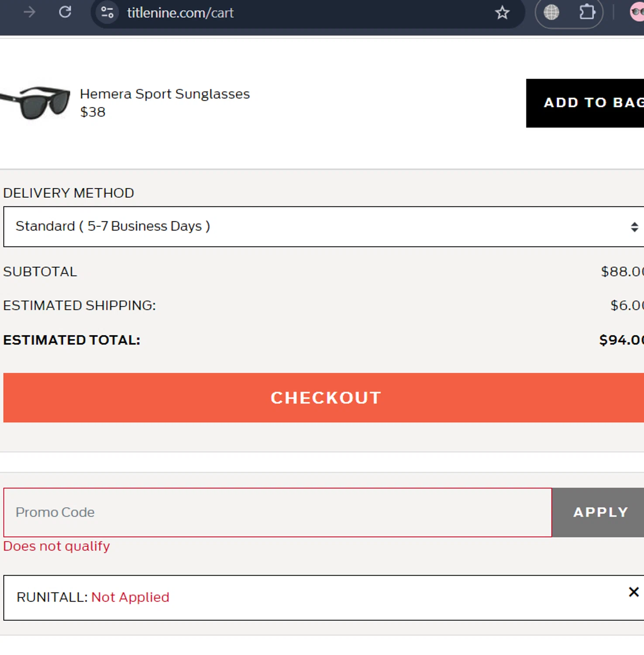Focus the Promo Code input field
The width and height of the screenshot is (644, 655).
278,512
